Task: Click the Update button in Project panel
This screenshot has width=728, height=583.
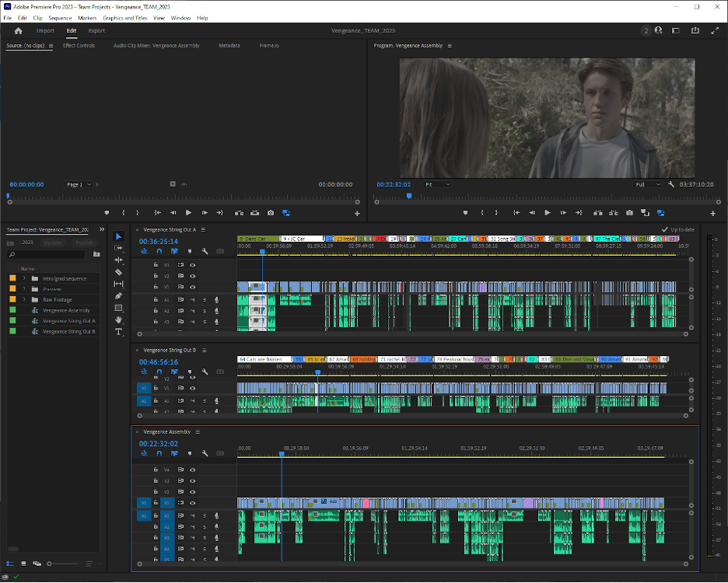Action: click(52, 243)
